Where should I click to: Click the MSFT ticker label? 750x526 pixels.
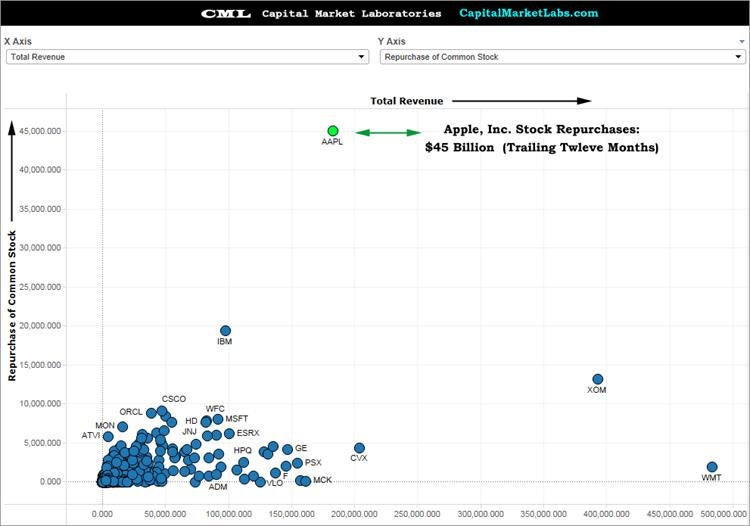(237, 418)
